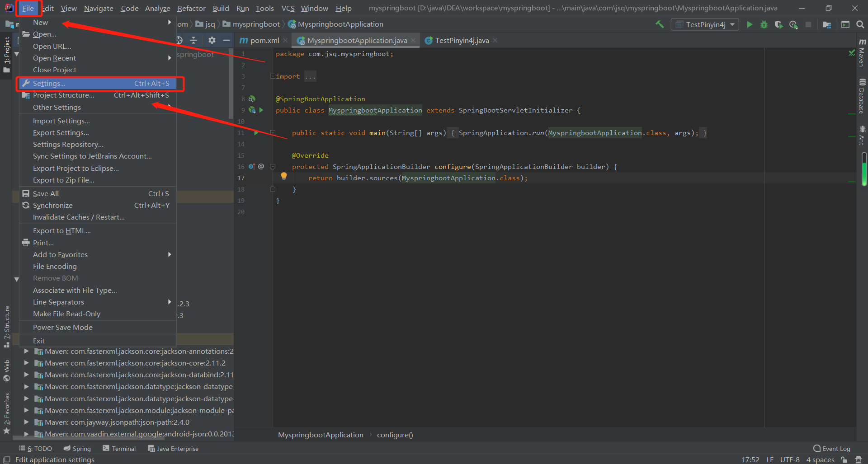This screenshot has width=868, height=464.
Task: Click the mysprингboot breadcrumb in navigation bar
Action: [252, 24]
